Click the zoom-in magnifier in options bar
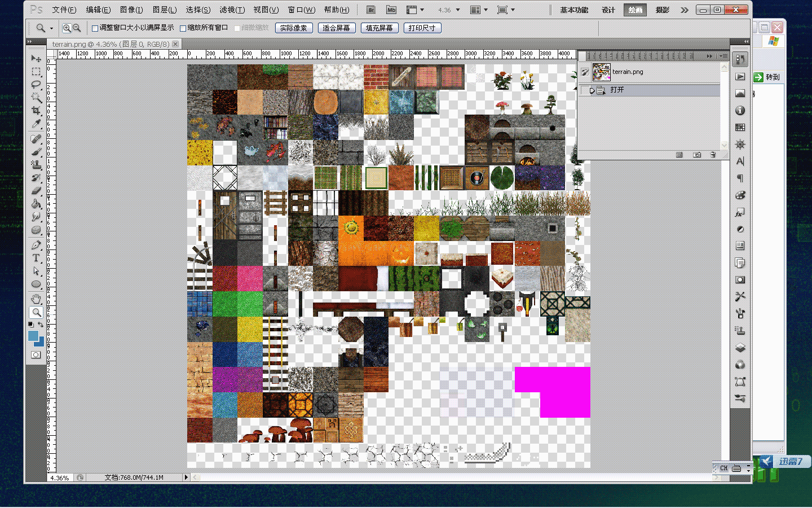 point(67,28)
